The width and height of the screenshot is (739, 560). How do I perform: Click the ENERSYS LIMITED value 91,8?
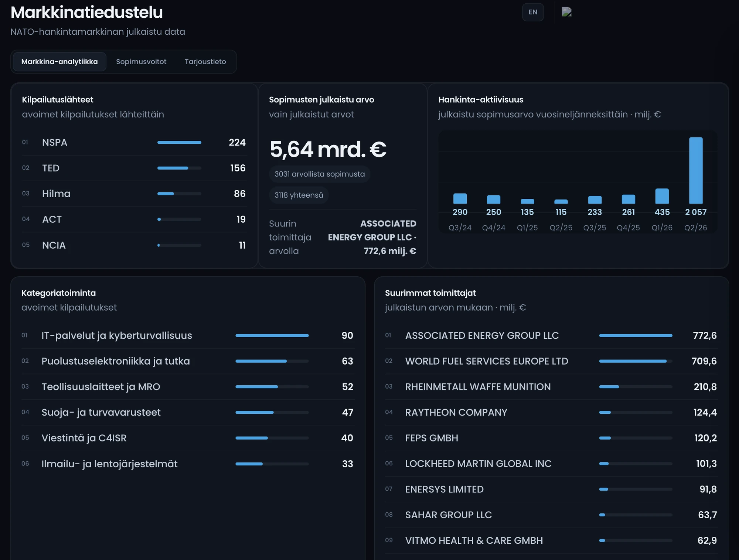pyautogui.click(x=708, y=489)
